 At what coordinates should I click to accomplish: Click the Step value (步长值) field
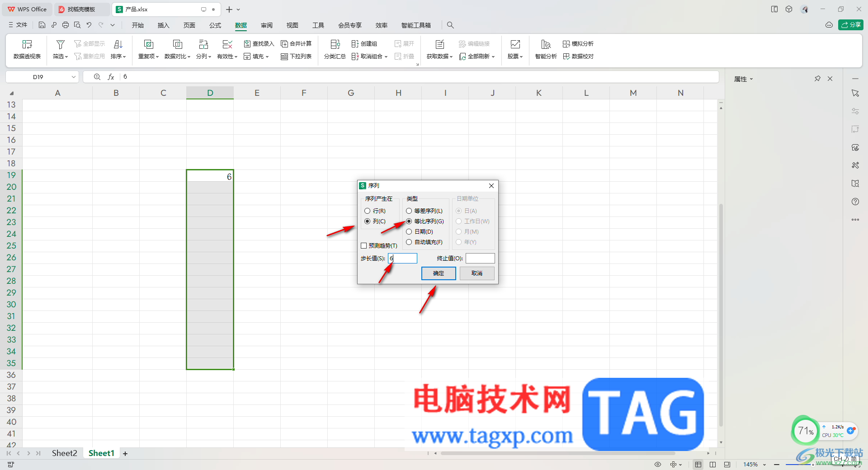[x=402, y=258]
